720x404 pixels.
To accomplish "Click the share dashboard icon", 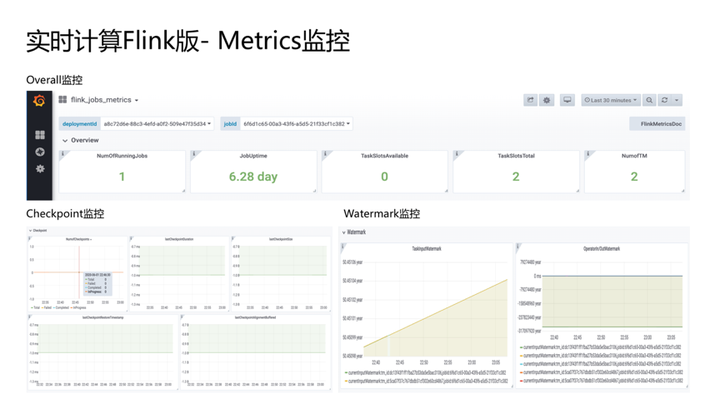I will click(530, 100).
